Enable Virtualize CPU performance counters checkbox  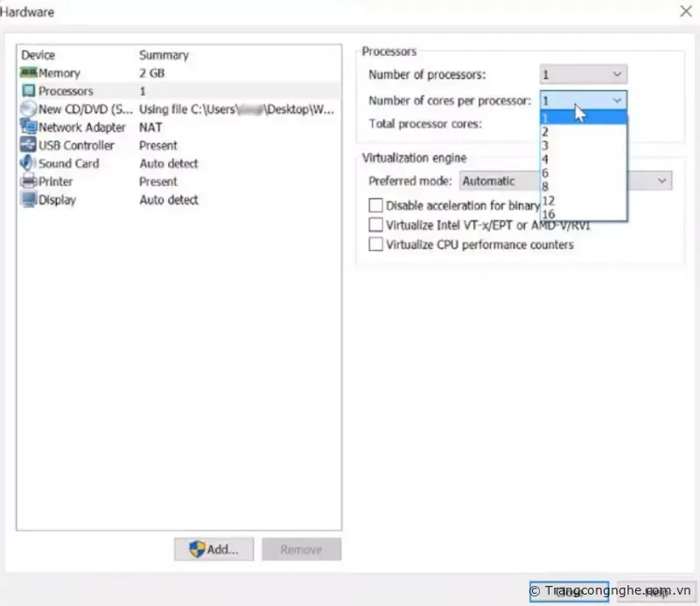pyautogui.click(x=376, y=245)
